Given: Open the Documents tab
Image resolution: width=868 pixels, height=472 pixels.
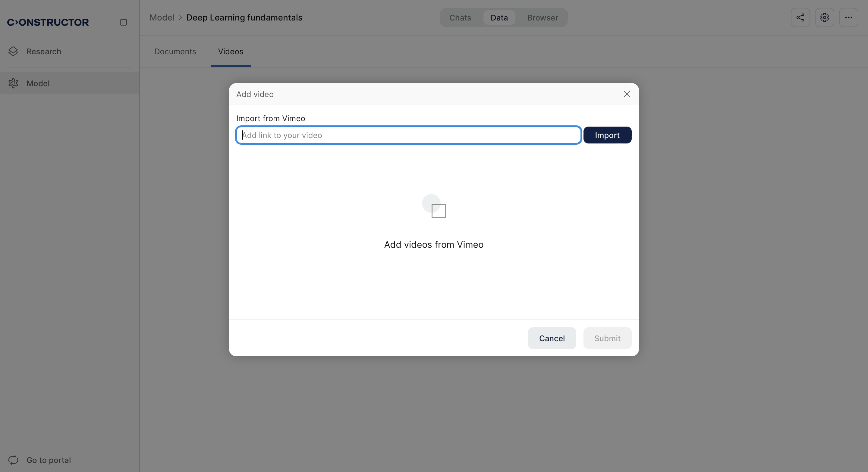Looking at the screenshot, I should 175,51.
